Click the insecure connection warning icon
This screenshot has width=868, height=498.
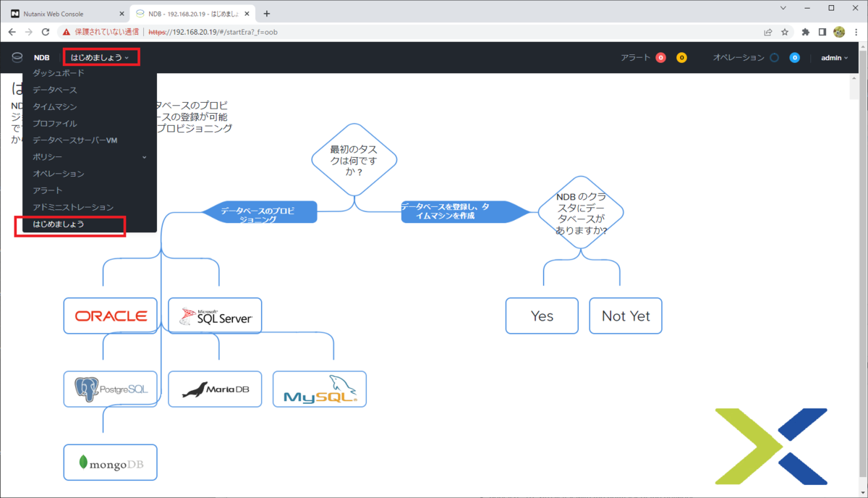(x=67, y=32)
